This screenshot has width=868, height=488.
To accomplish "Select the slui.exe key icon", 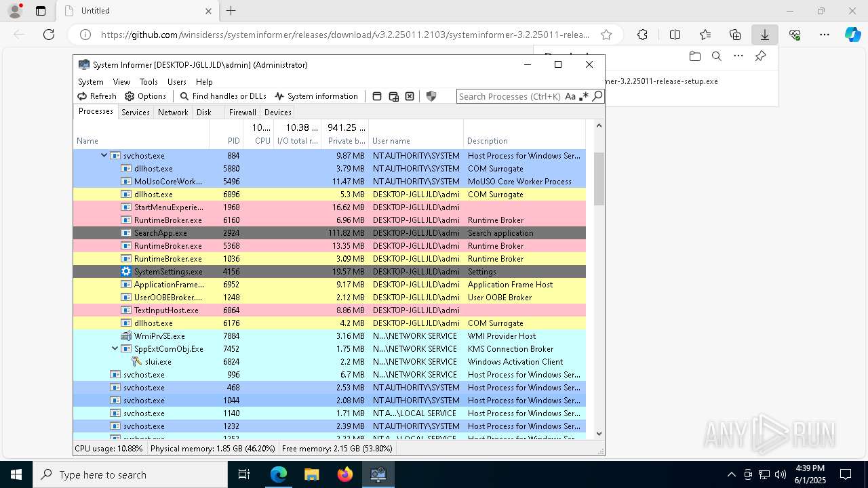I will 137,361.
